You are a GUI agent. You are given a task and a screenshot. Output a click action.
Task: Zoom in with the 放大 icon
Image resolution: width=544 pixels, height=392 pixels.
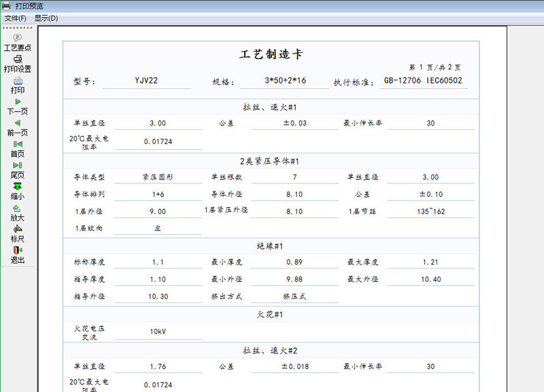(17, 209)
